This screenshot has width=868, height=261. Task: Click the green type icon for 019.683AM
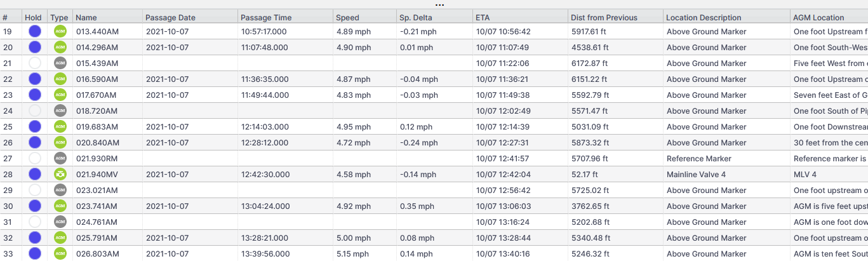tap(60, 126)
